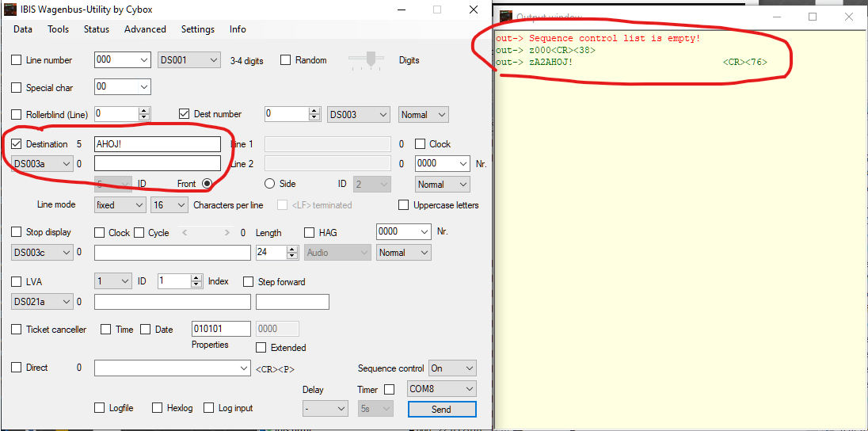Uncheck the Destination checkbox

point(17,144)
